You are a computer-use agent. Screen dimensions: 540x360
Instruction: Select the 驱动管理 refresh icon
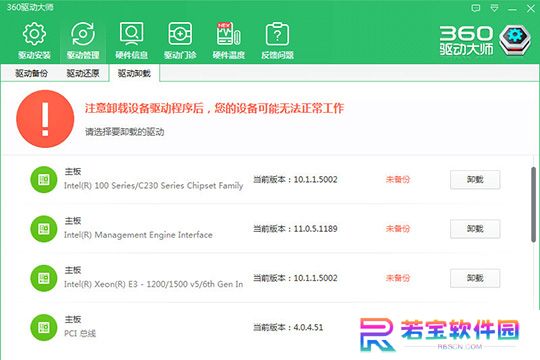[x=83, y=34]
